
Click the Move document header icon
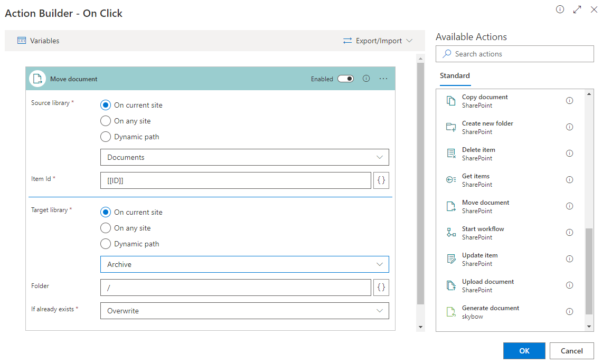coord(37,79)
